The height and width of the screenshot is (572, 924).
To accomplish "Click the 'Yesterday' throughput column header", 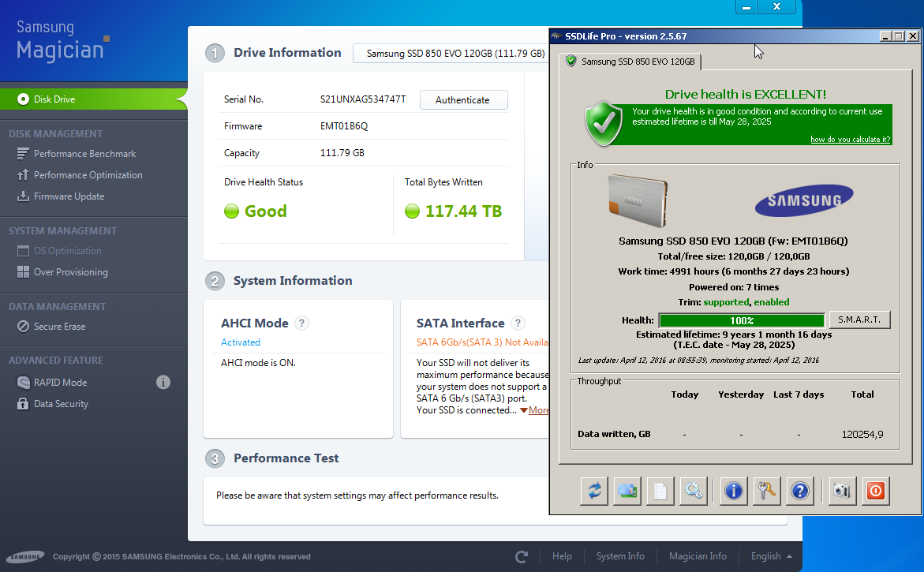I will (x=741, y=394).
